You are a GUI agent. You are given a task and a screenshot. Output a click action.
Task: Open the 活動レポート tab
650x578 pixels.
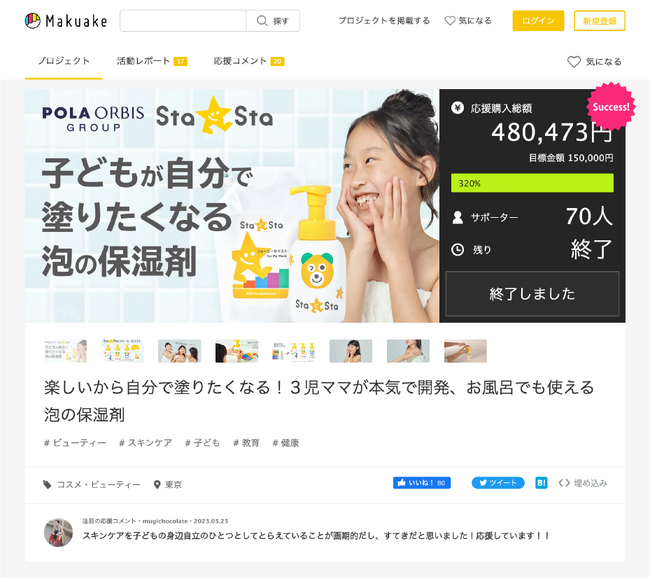coord(152,61)
